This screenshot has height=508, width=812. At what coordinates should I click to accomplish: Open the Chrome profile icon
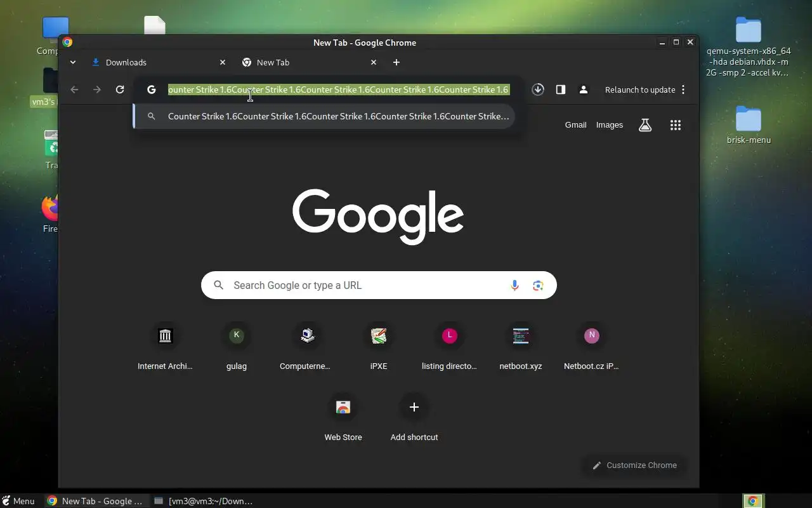pyautogui.click(x=584, y=90)
